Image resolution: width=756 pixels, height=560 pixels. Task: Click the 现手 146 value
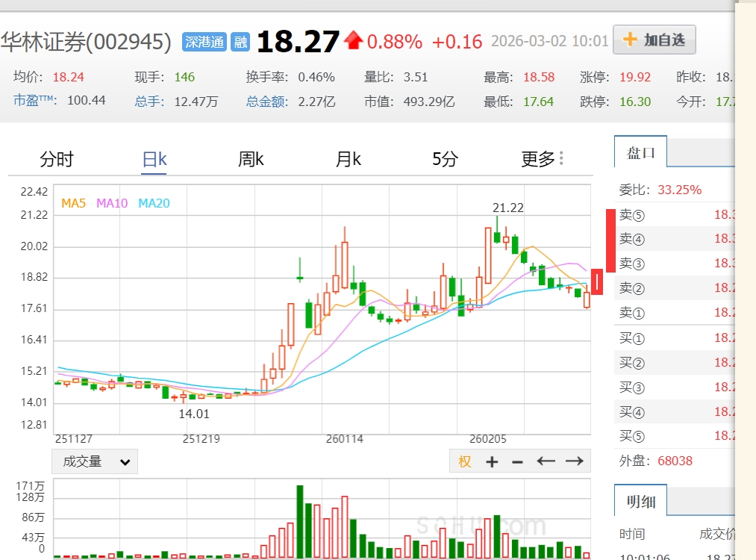[184, 77]
